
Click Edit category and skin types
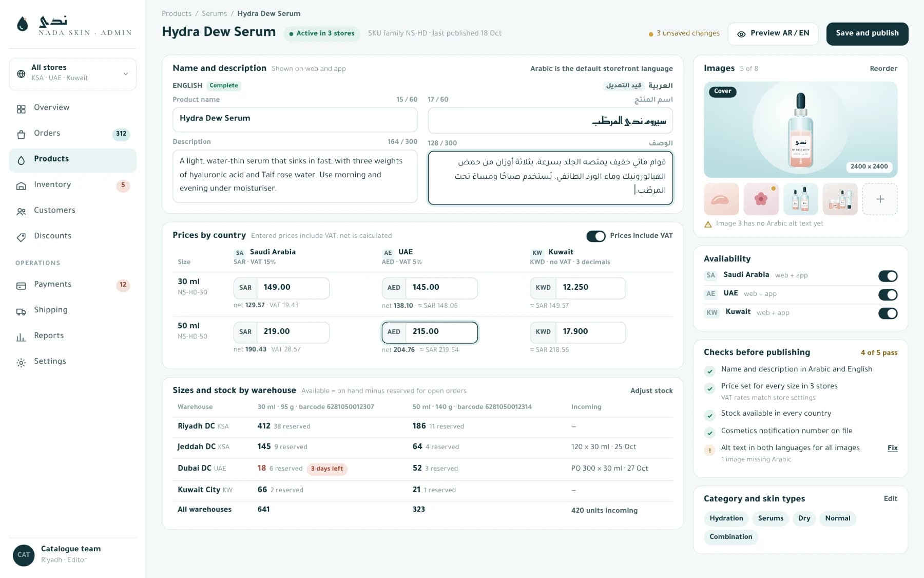(891, 499)
